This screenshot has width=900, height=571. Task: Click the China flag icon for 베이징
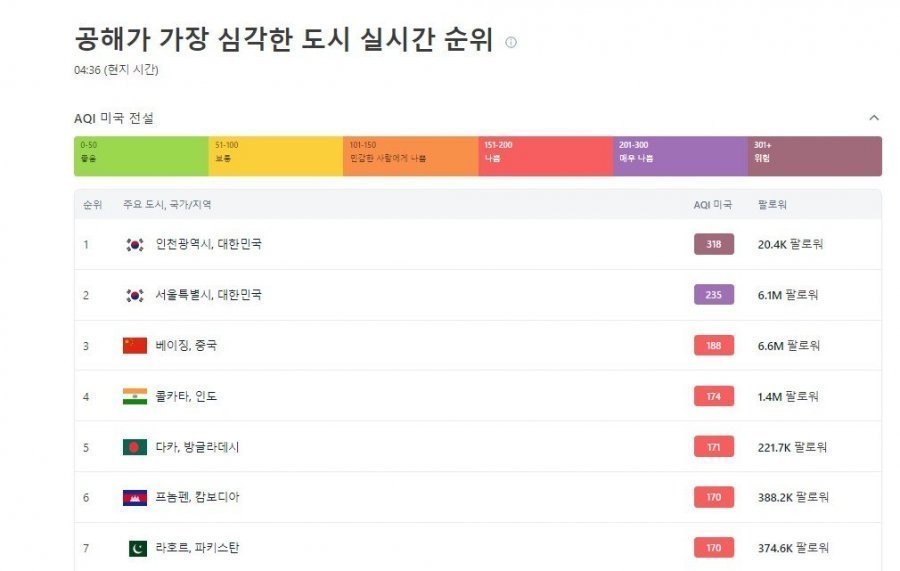(x=135, y=346)
